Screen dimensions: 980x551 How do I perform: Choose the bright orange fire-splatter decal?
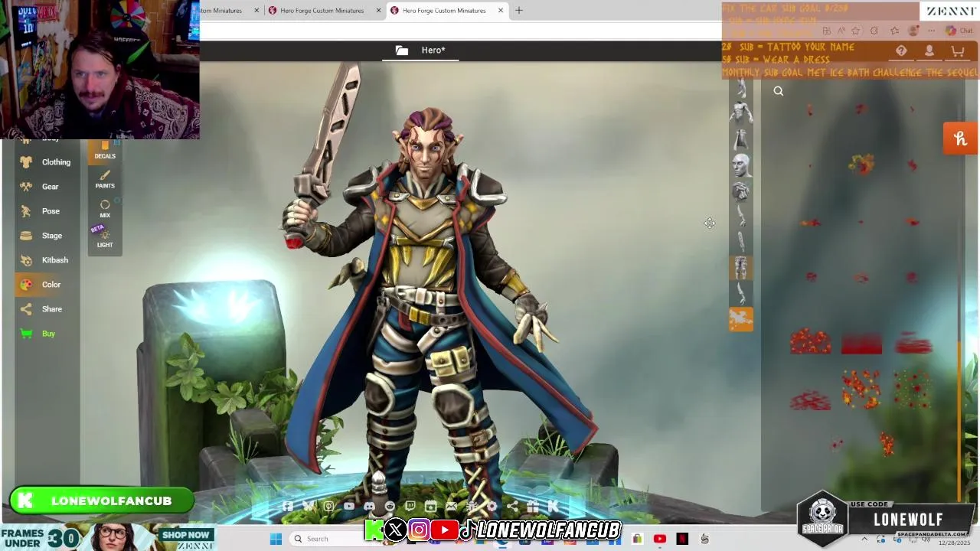point(861,387)
